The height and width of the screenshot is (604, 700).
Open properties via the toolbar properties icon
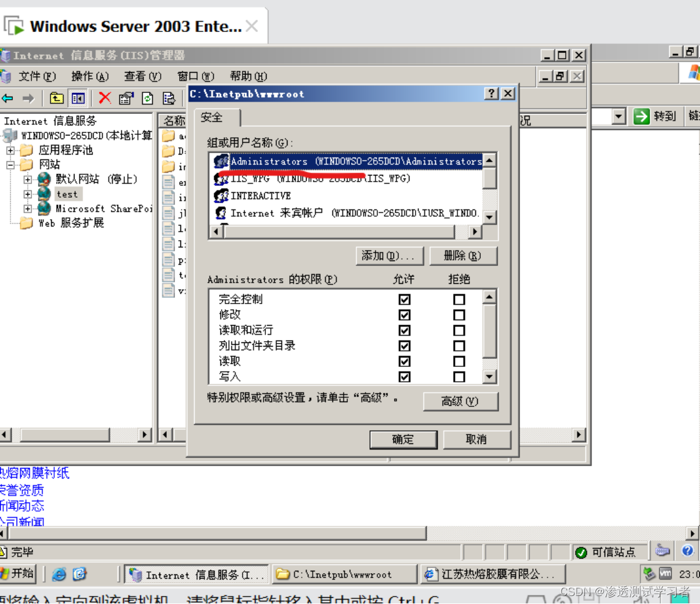coord(126,99)
